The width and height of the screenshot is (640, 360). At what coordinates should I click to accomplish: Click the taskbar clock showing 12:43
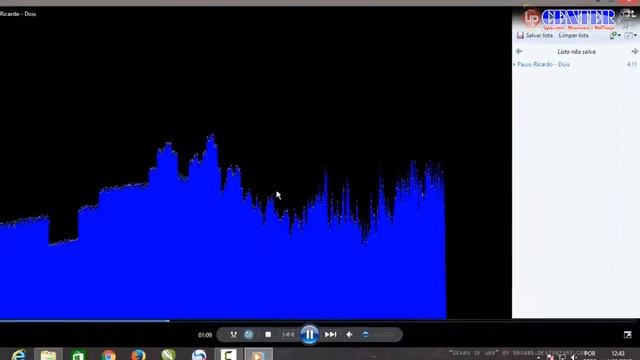click(618, 354)
